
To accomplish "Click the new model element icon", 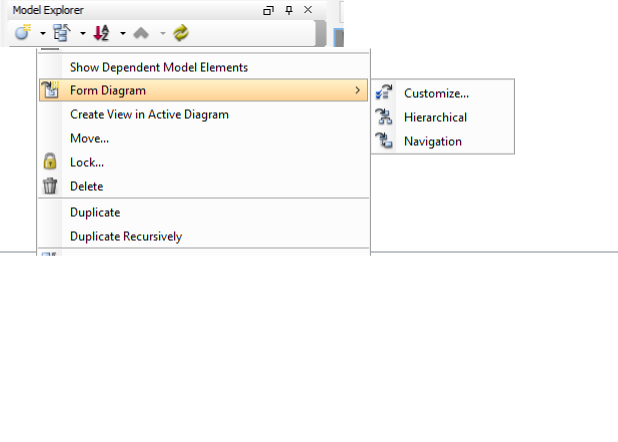I will pyautogui.click(x=23, y=33).
